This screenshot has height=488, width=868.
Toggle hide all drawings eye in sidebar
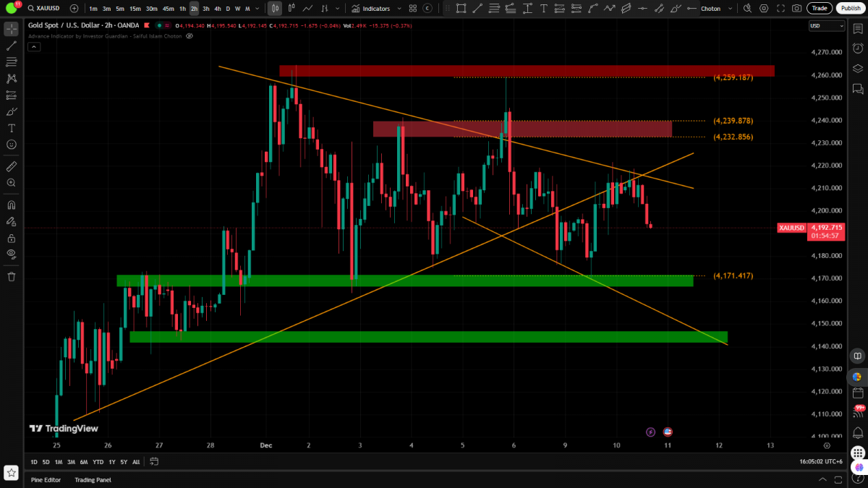(x=12, y=254)
